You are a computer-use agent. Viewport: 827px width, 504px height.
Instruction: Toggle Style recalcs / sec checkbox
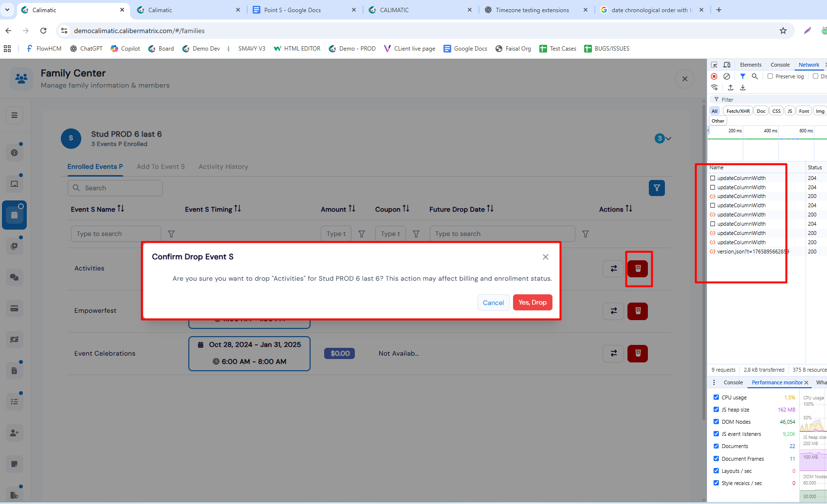coord(716,483)
